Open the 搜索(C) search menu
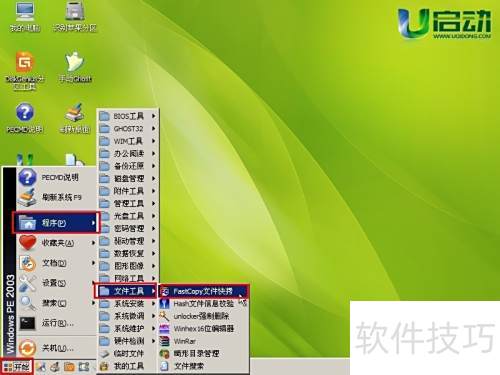500x375 pixels. click(57, 303)
